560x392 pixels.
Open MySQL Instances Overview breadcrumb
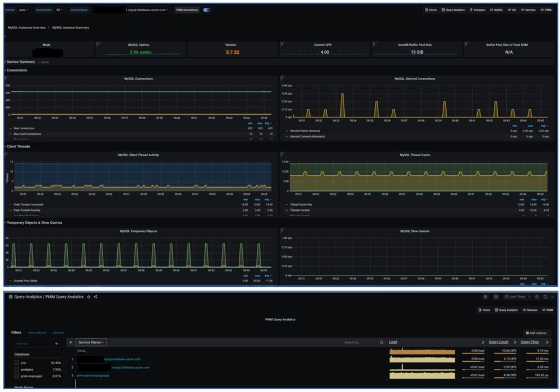27,27
